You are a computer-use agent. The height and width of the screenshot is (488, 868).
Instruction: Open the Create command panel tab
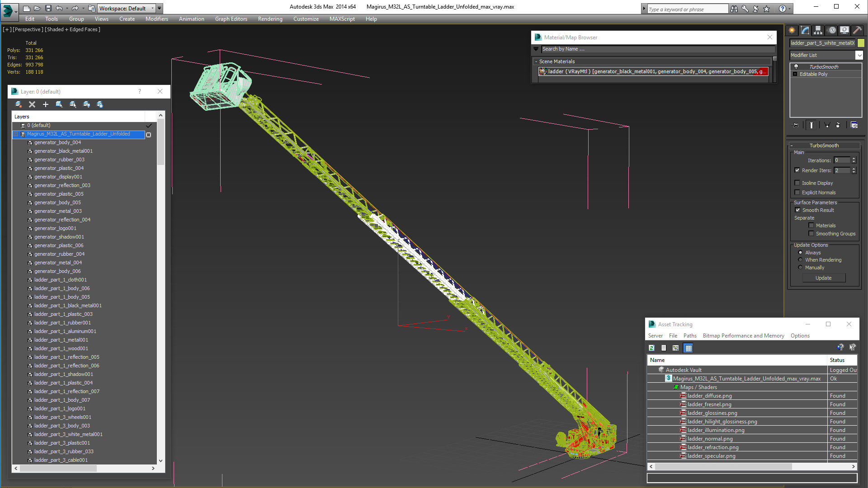792,30
